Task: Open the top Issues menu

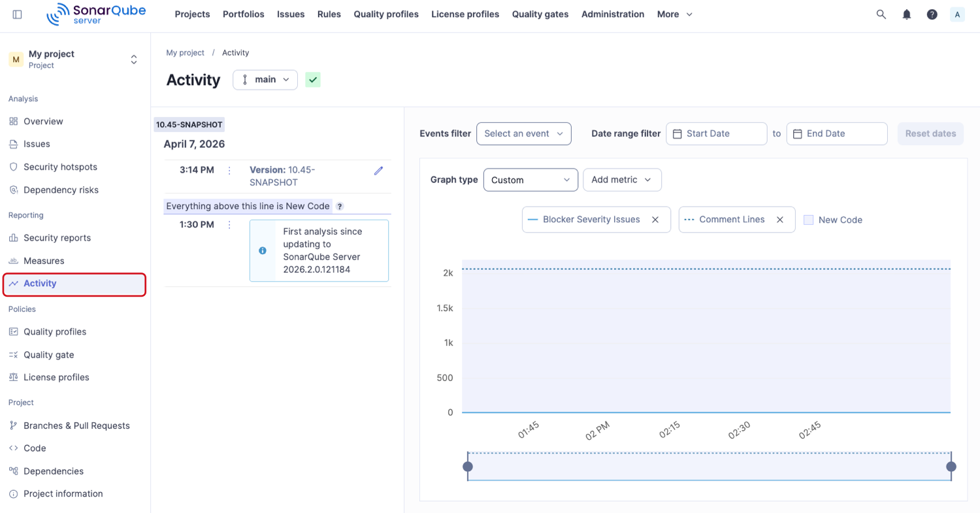Action: (291, 14)
